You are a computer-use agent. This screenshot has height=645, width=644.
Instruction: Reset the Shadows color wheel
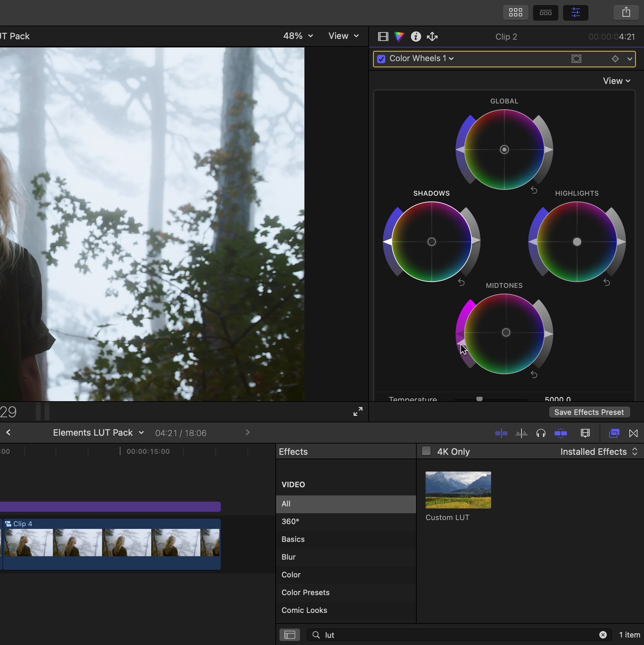click(x=461, y=282)
